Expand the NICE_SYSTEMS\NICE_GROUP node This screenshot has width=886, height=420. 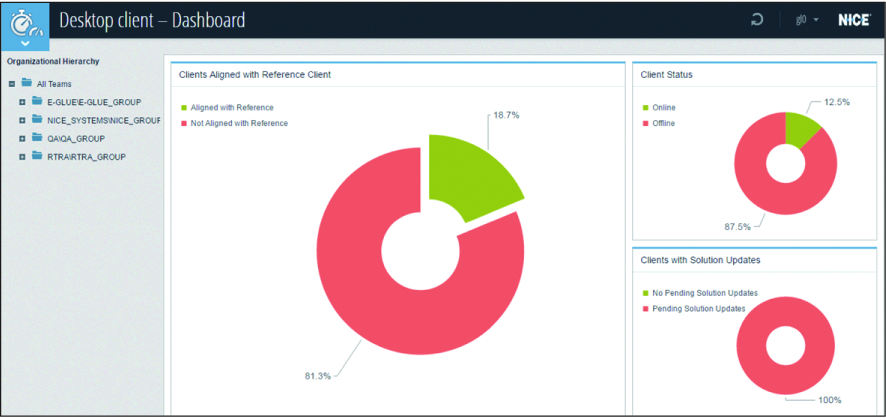23,120
